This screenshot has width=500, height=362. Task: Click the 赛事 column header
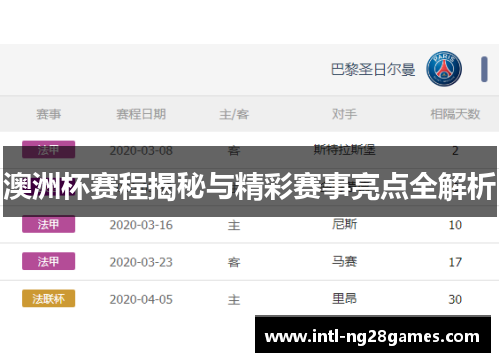coord(49,114)
